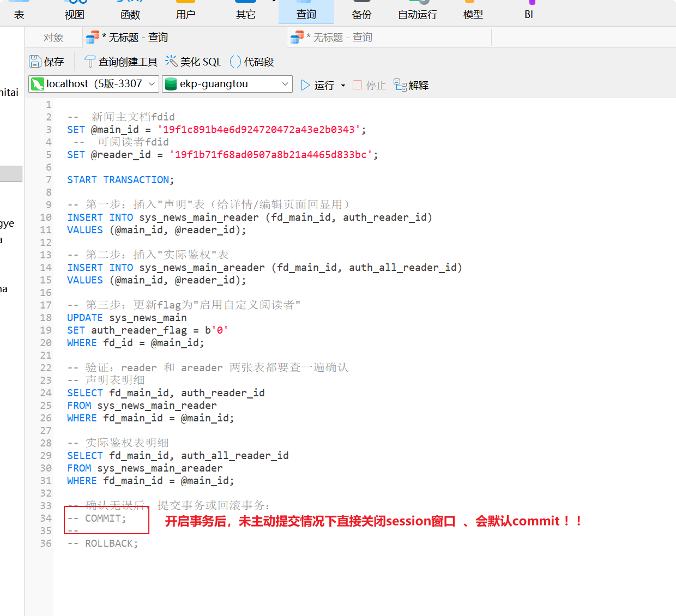Click FROM sys_news_main_areader line
This screenshot has height=616, width=676.
coord(145,468)
